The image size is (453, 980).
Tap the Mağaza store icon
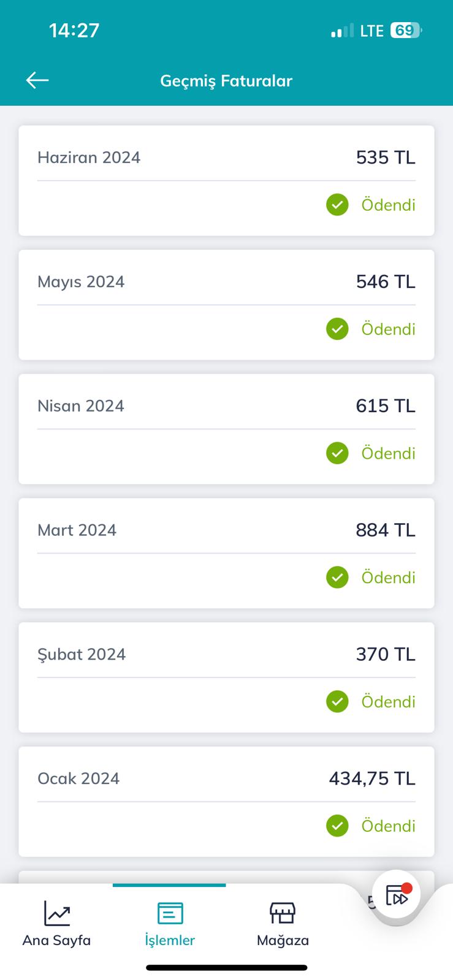pos(283,913)
